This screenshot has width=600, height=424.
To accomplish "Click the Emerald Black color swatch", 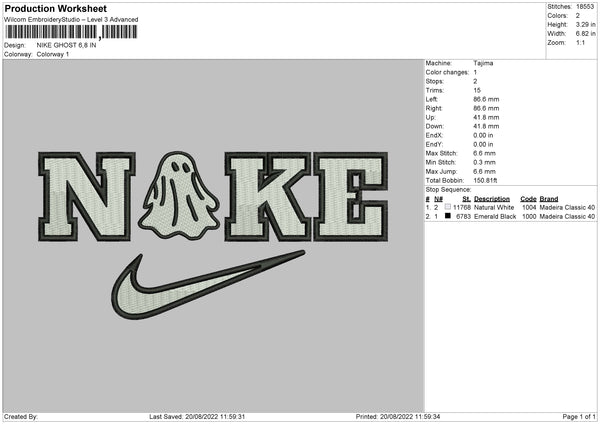I will (x=448, y=216).
